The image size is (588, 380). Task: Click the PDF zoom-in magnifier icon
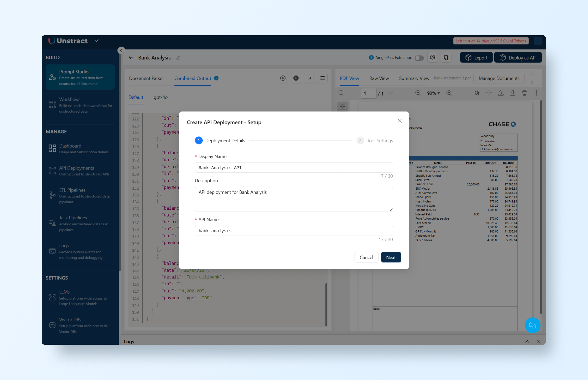click(x=449, y=93)
